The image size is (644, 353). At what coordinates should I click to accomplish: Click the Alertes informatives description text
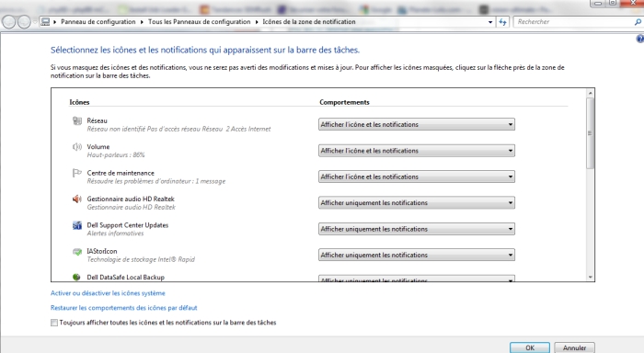pos(115,233)
